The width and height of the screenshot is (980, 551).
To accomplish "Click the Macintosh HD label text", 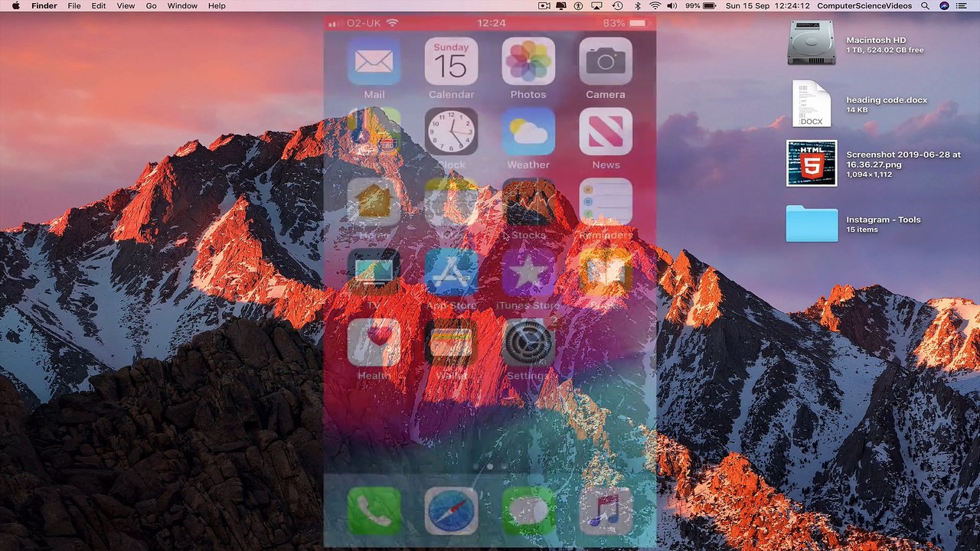I will point(876,40).
